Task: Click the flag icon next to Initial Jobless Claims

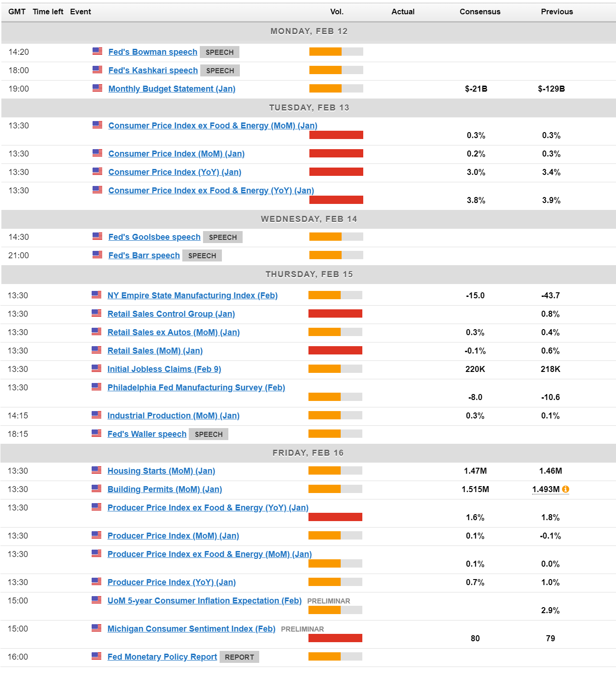Action: (x=96, y=369)
